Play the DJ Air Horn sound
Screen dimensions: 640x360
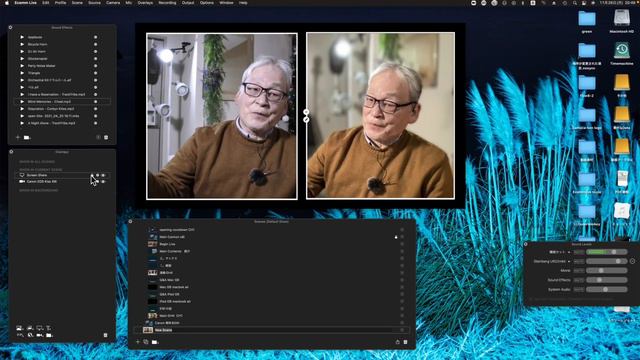coord(22,51)
